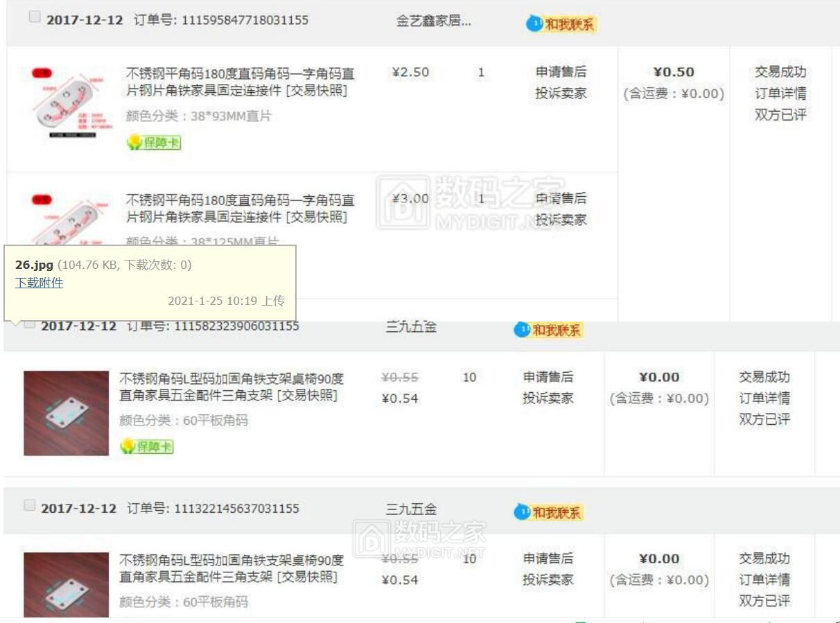Open title of 38*93MM直片 stainless bracket item
The width and height of the screenshot is (840, 623).
coord(240,82)
